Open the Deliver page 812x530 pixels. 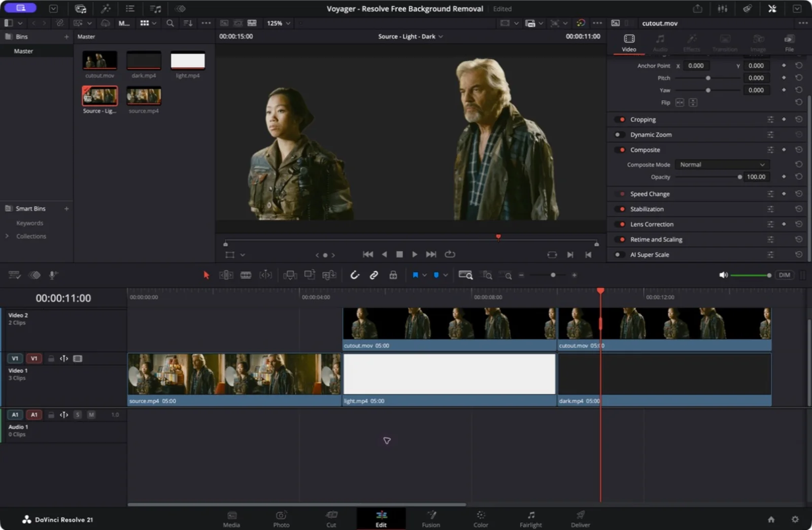click(x=580, y=519)
